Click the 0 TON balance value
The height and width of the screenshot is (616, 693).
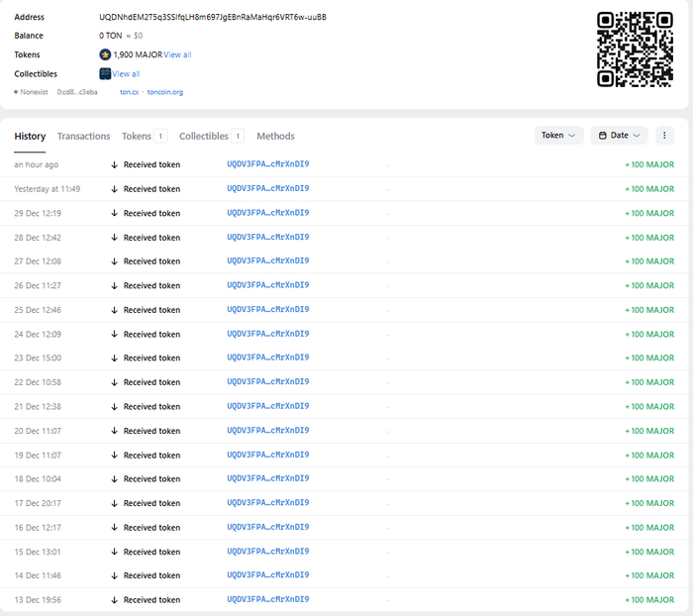coord(111,36)
